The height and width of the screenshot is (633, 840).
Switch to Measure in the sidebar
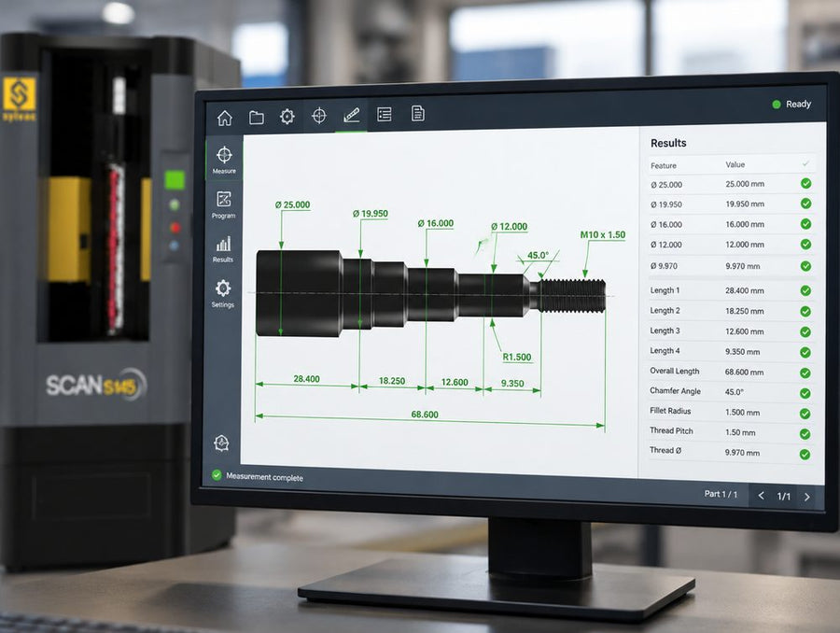coord(224,160)
